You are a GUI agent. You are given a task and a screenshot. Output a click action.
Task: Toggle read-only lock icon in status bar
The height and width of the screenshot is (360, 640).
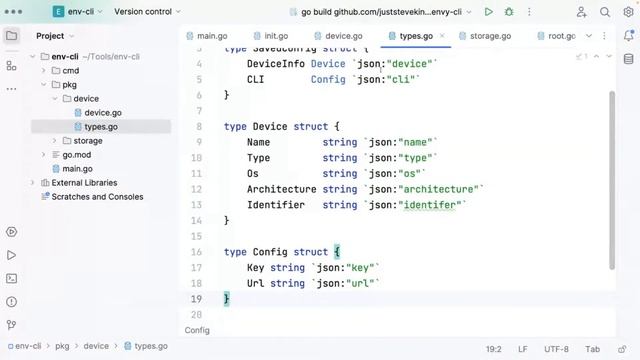622,349
